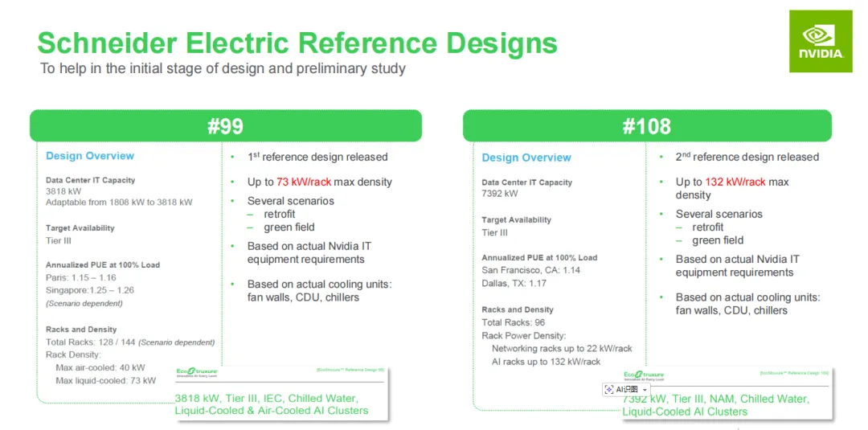The height and width of the screenshot is (430, 868).
Task: Click the 'Design Overview' heading in the #108 card
Action: point(526,158)
